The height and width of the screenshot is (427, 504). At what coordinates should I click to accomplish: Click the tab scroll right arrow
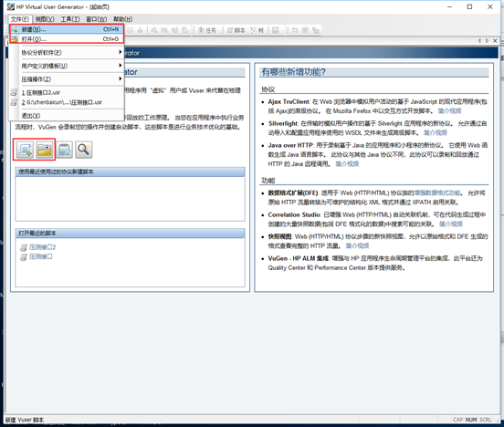pyautogui.click(x=488, y=40)
